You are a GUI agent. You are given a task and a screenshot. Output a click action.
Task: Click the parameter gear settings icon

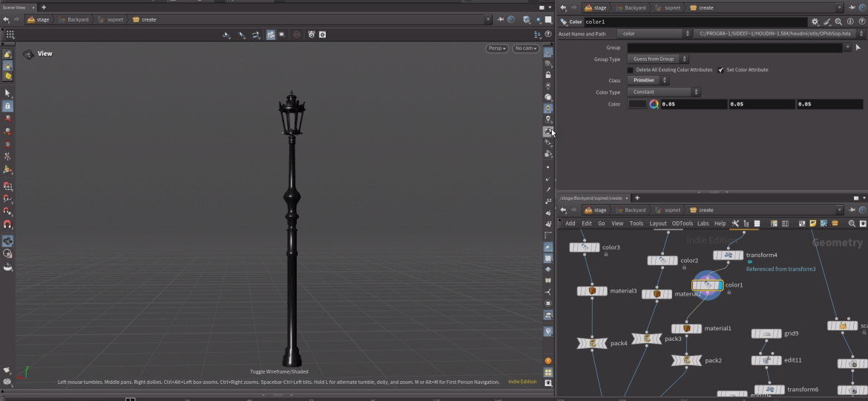(815, 22)
